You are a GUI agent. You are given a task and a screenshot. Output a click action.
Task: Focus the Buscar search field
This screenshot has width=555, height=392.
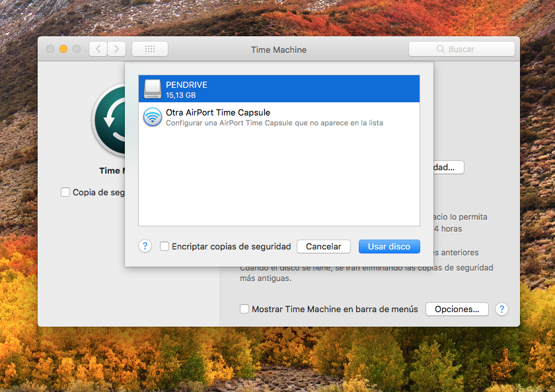click(461, 49)
